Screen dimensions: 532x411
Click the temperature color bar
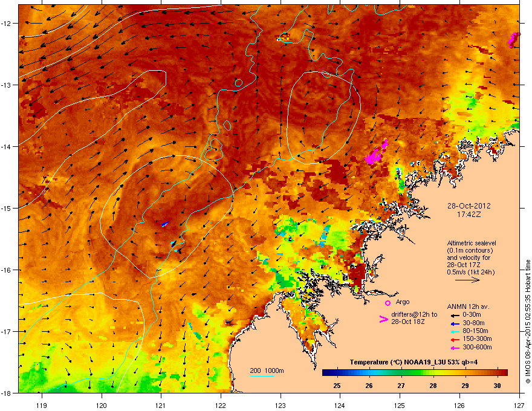415,373
